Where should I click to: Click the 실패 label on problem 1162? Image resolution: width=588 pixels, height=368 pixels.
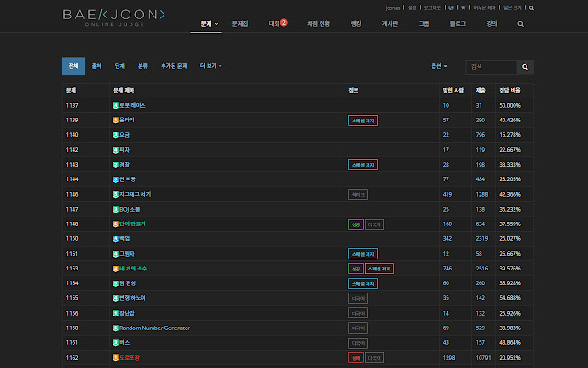point(355,357)
